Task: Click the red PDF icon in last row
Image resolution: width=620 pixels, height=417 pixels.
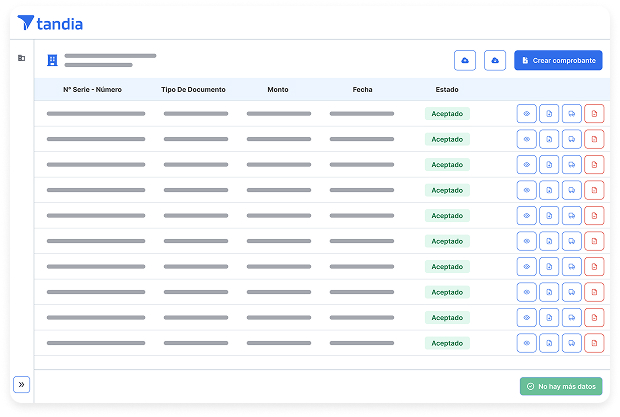Action: (594, 343)
